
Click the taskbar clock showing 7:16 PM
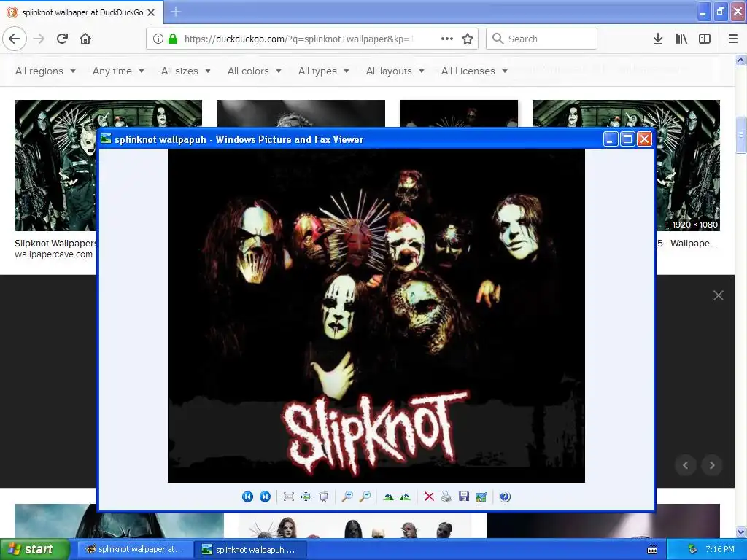(x=719, y=549)
